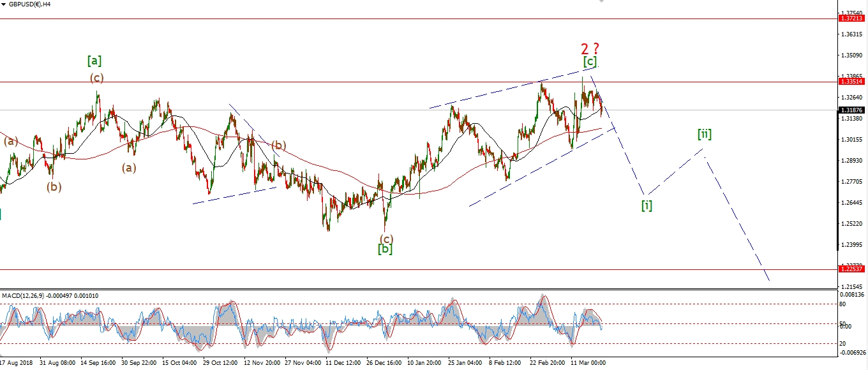868x370 pixels.
Task: Click the chart shift triangle marker at top
Action: coord(601,2)
